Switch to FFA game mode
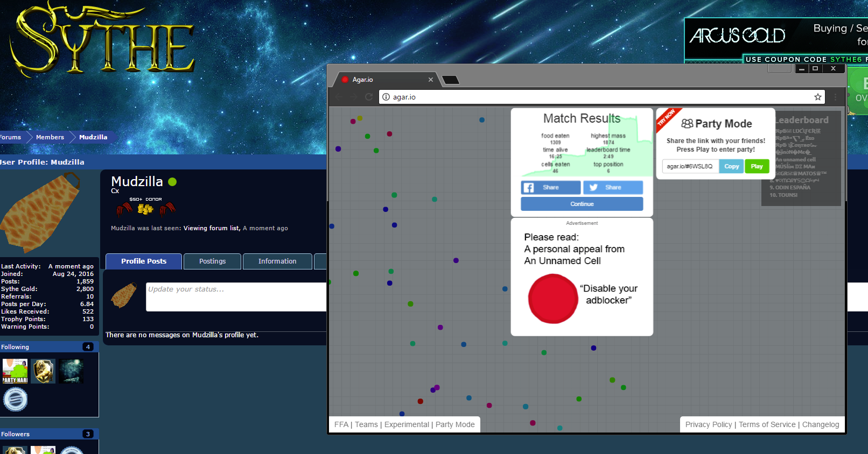 341,424
